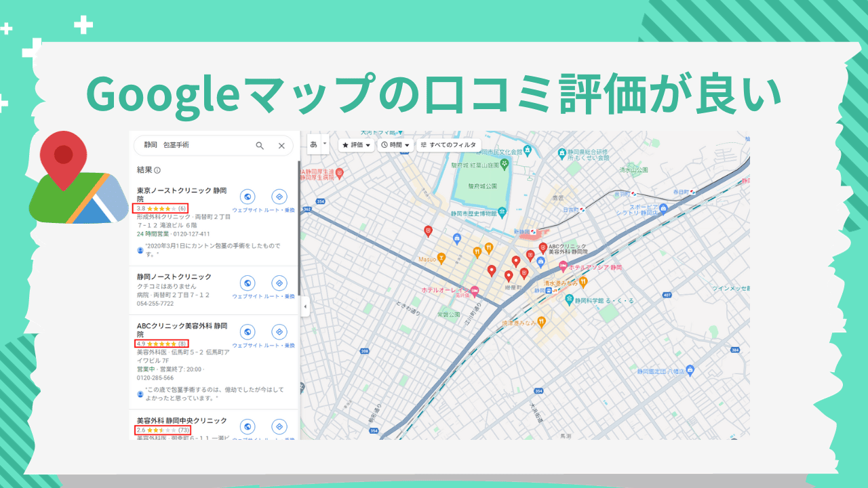
Task: Click the review starting 2020年3月1日にカントン
Action: pyautogui.click(x=214, y=249)
